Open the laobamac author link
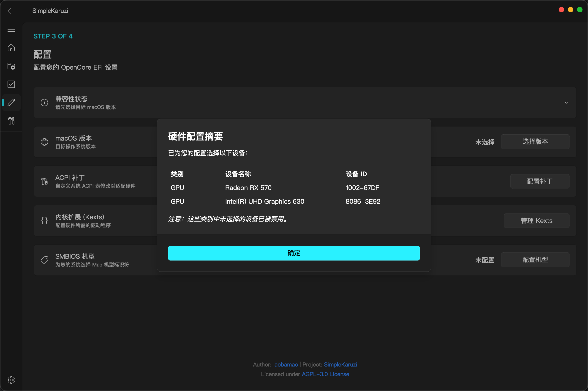The height and width of the screenshot is (391, 588). pos(285,365)
